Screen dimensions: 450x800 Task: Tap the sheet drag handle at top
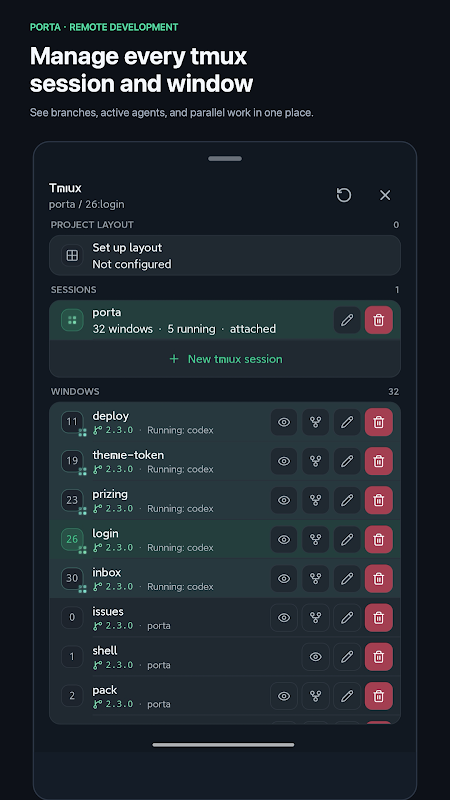click(x=225, y=159)
